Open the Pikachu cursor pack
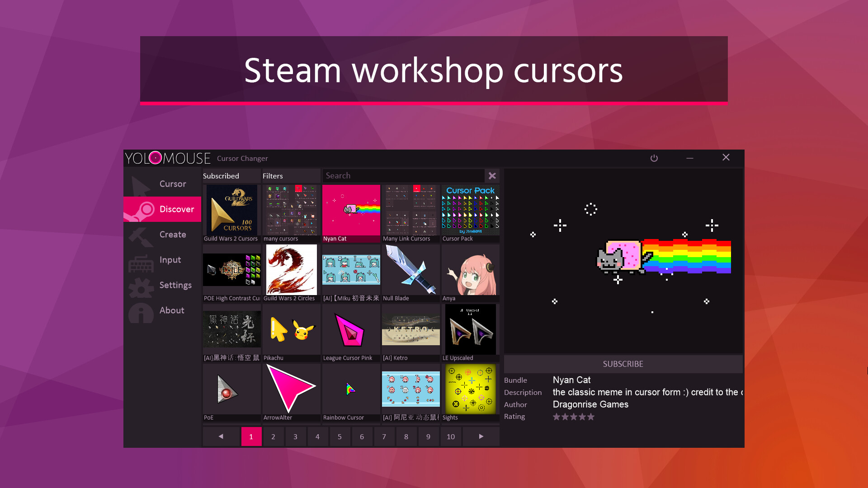 (291, 329)
